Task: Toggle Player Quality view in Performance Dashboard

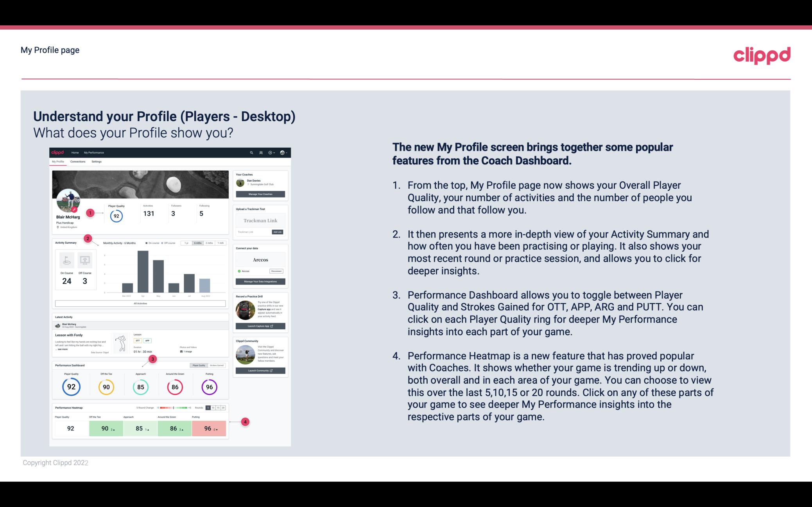Action: click(199, 365)
